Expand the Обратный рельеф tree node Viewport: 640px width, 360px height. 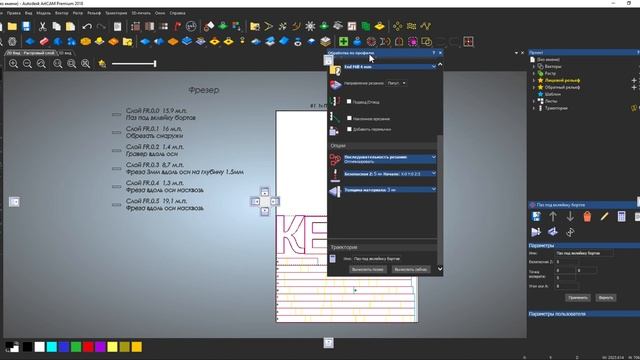click(534, 87)
